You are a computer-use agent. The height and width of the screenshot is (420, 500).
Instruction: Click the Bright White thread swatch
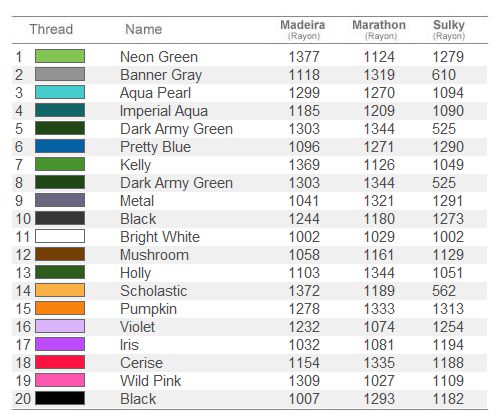pyautogui.click(x=60, y=236)
